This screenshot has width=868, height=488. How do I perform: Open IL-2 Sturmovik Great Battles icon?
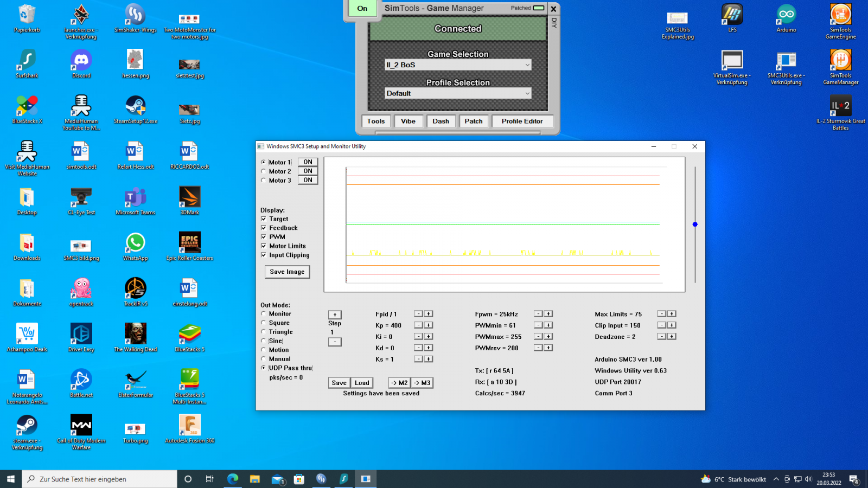[840, 113]
